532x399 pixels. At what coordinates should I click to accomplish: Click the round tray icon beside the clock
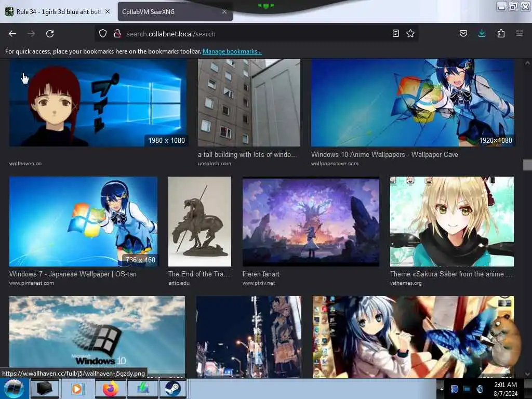[x=480, y=389]
